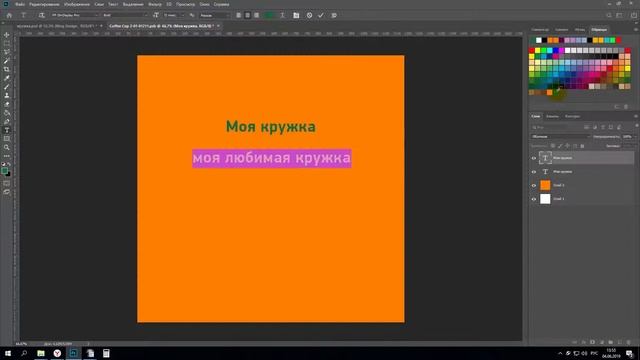This screenshot has height=360, width=640.
Task: Open the font style Bold dropdown
Action: coord(125,15)
